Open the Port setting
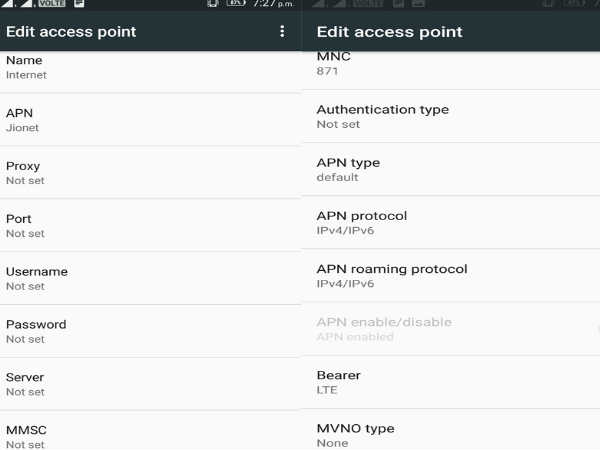This screenshot has width=600, height=450. click(150, 225)
